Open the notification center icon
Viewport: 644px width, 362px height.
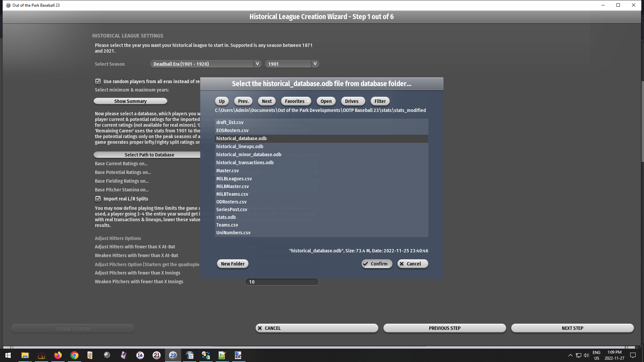point(633,355)
